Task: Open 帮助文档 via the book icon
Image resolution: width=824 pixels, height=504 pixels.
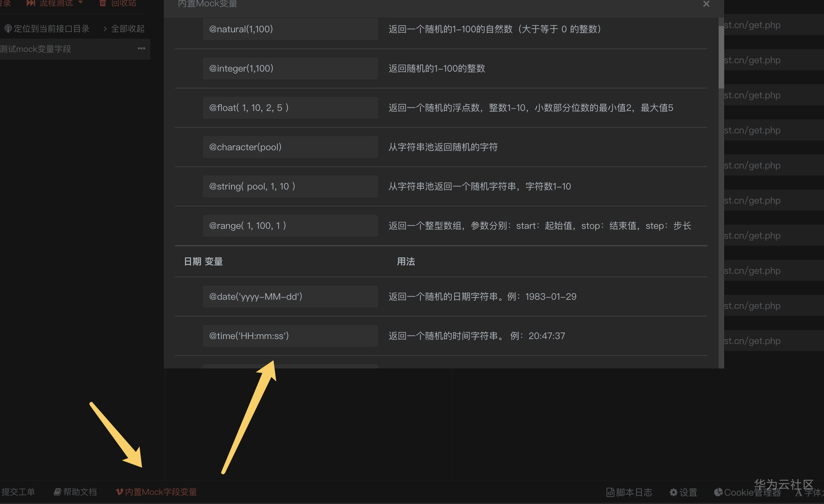Action: 57,492
